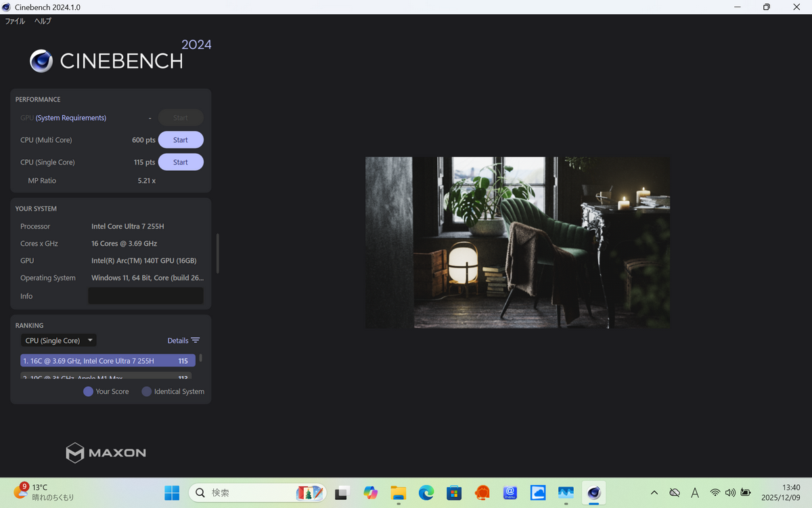Click the processor name Intel Core Ultra 7 255H
The width and height of the screenshot is (812, 508).
coord(128,226)
